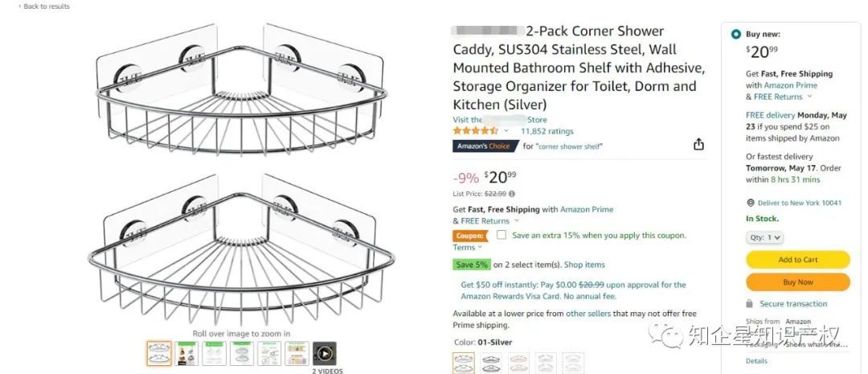Screen dimensions: 868x374
Task: Click the Amazon's Choice badge
Action: pos(484,146)
